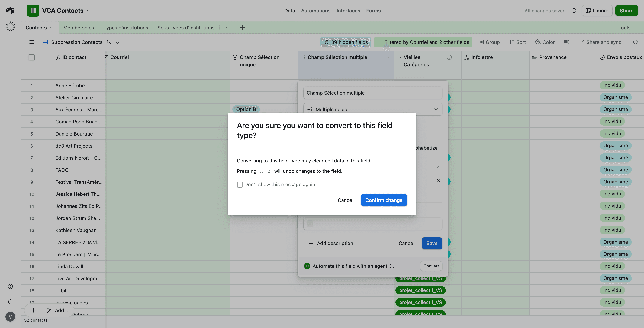
Task: Click the green Share button
Action: tap(626, 11)
